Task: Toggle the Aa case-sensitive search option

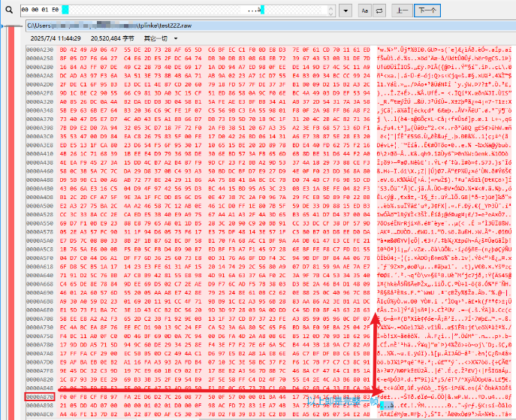Action: [364, 11]
